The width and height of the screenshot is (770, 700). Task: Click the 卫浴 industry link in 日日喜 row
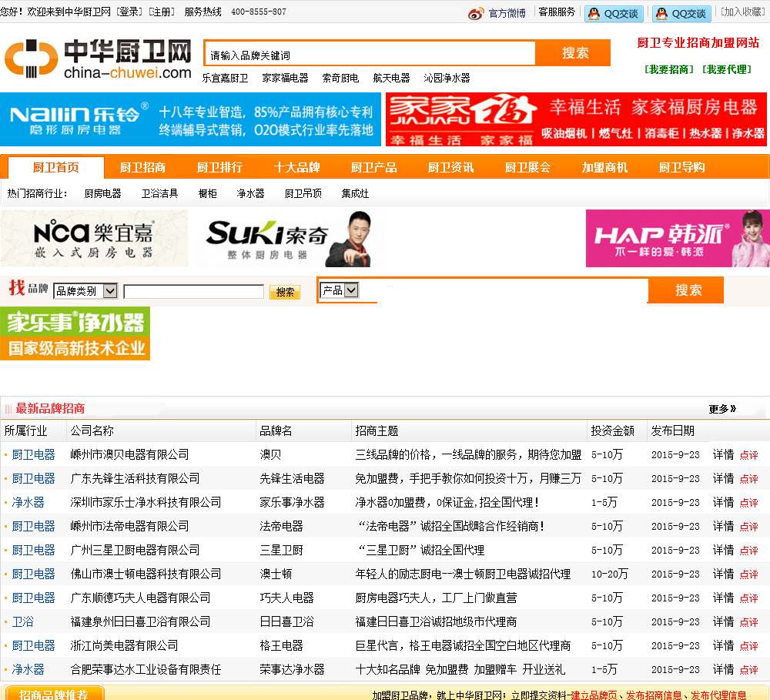coord(22,622)
